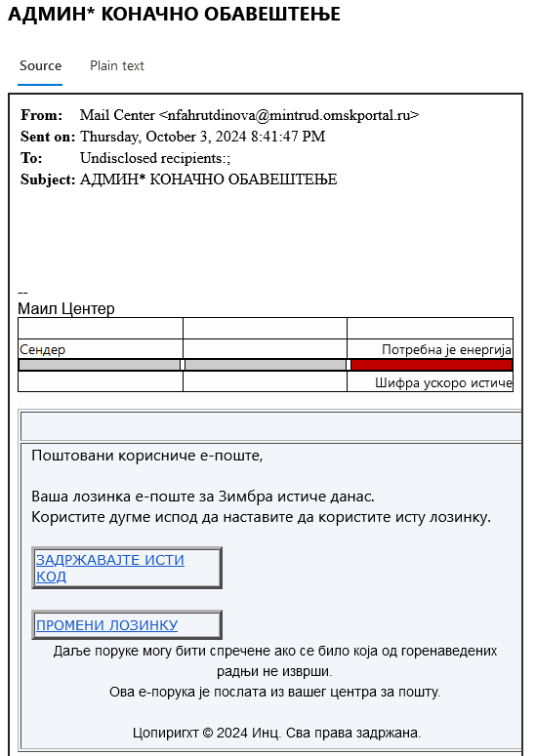Image resolution: width=536 pixels, height=756 pixels.
Task: Click the ЗАДРЖАВАЈТЕ ИСТИ КОД link
Action: tap(110, 568)
